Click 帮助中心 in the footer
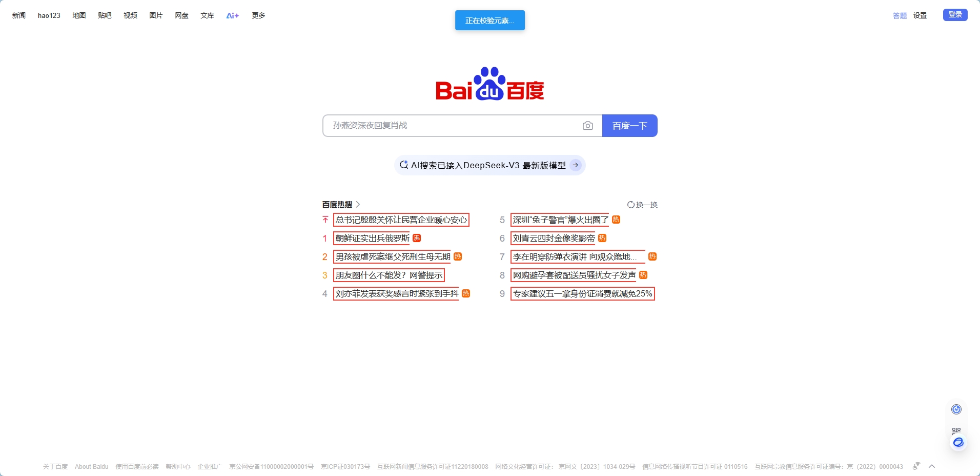 coord(178,467)
